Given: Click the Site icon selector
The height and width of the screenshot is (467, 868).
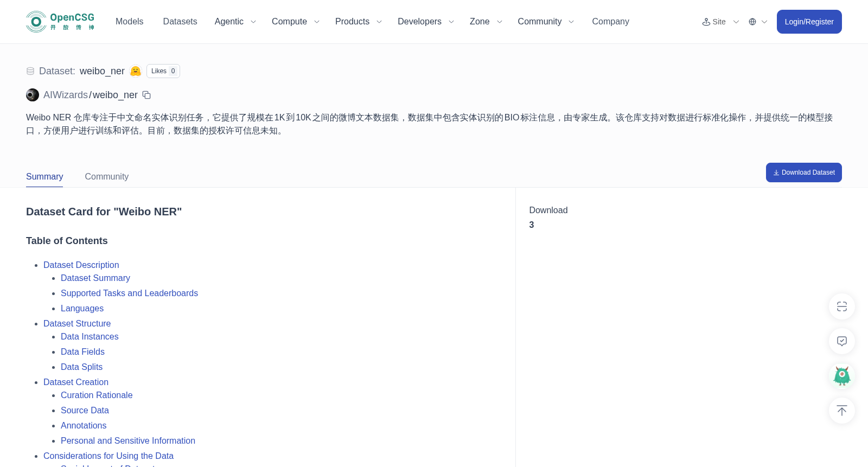Looking at the screenshot, I should click(x=706, y=22).
